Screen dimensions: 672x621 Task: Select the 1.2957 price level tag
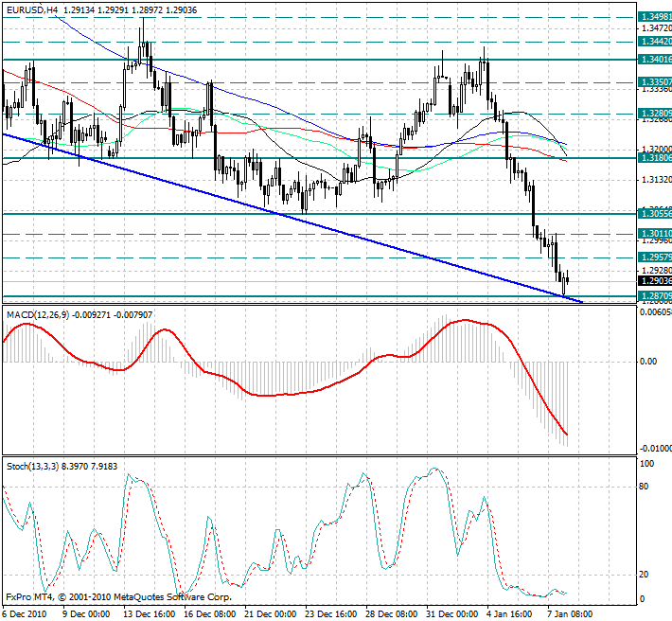click(x=655, y=257)
